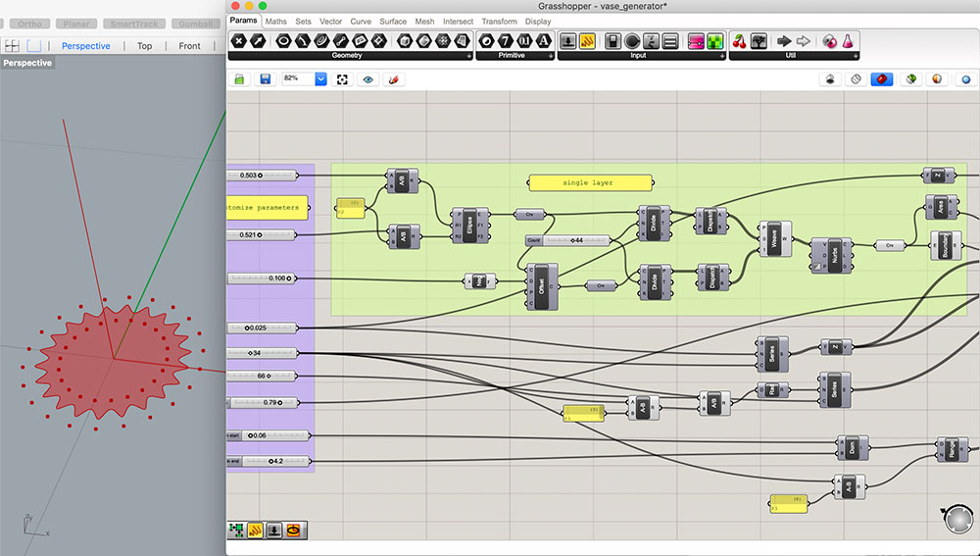Click the slider set to 0.79
The image size is (980, 556).
tap(263, 402)
